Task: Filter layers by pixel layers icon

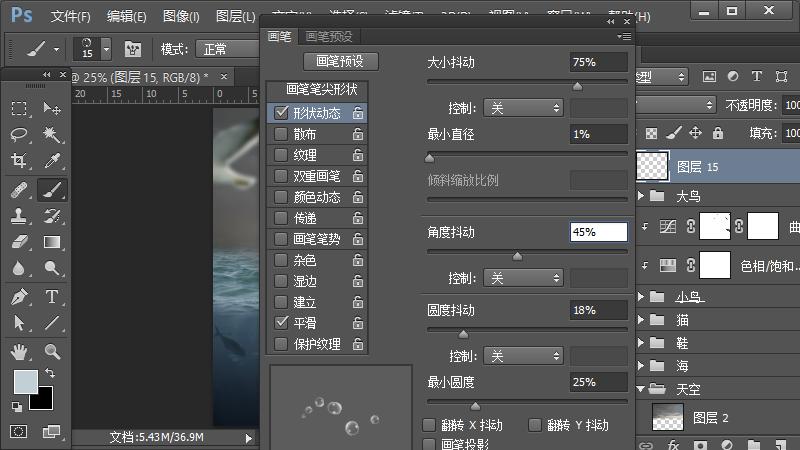Action: 709,77
